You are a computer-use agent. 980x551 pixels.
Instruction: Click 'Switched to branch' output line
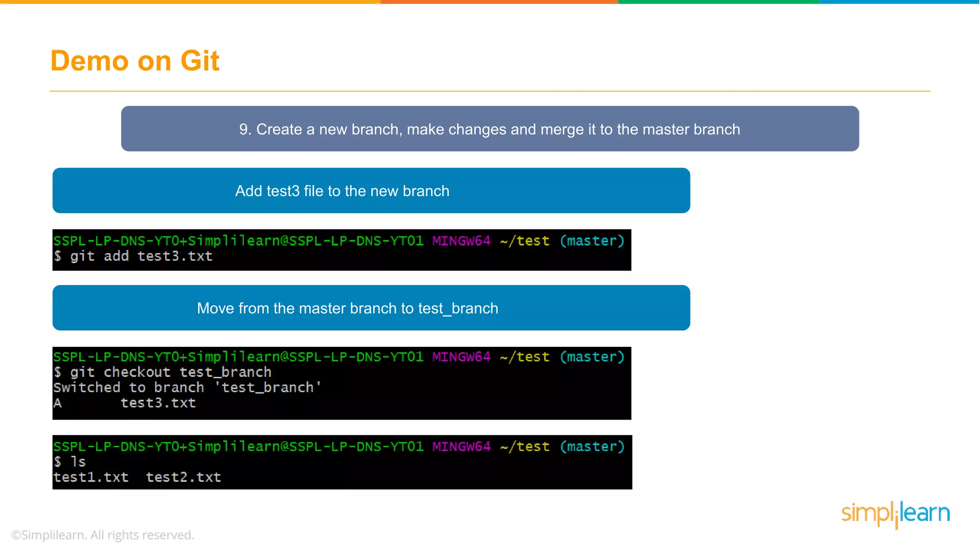pos(187,387)
